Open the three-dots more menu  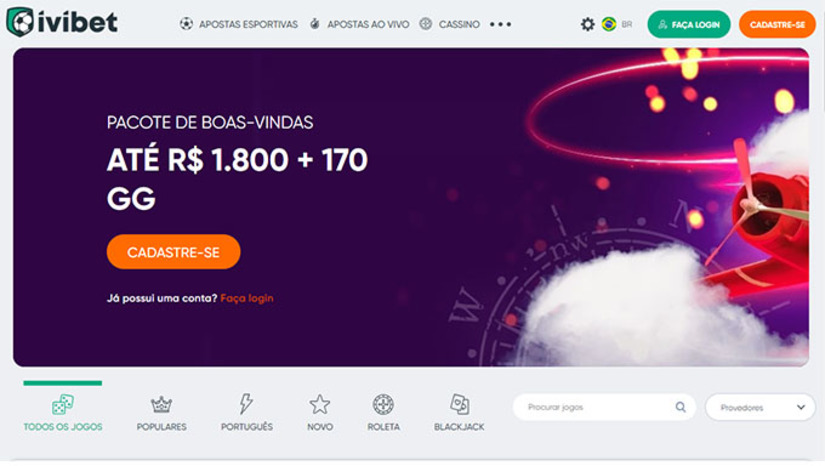coord(500,24)
